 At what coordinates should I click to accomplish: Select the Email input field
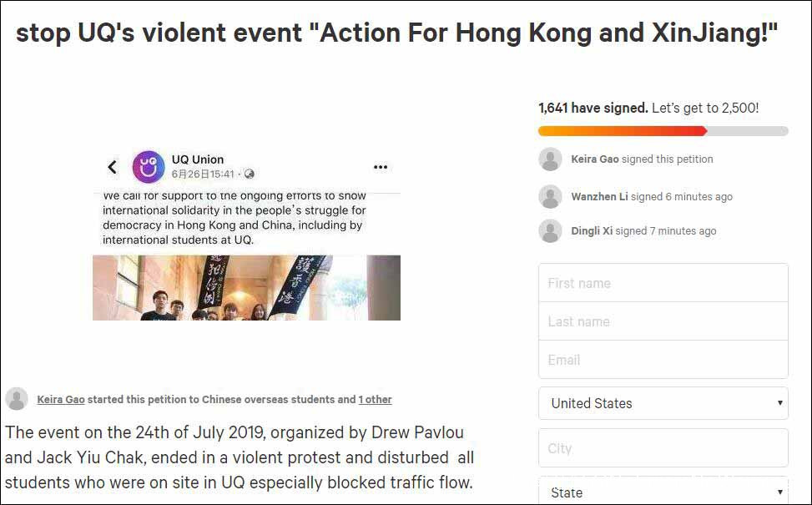click(x=663, y=360)
